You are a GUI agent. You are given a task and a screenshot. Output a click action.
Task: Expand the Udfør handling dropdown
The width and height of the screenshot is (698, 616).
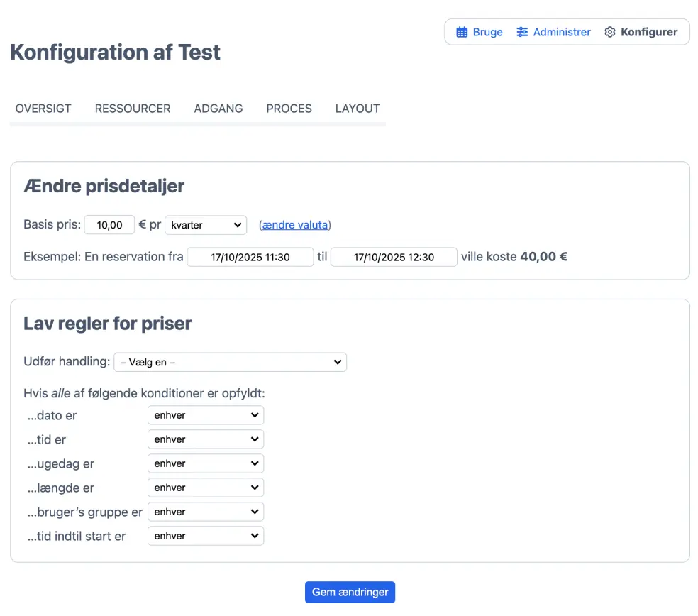tap(230, 363)
